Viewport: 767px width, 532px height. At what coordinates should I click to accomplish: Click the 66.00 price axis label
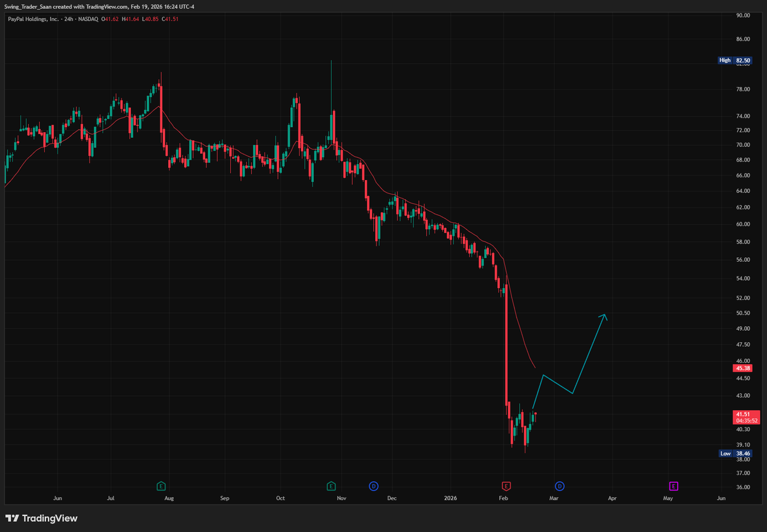tap(743, 175)
